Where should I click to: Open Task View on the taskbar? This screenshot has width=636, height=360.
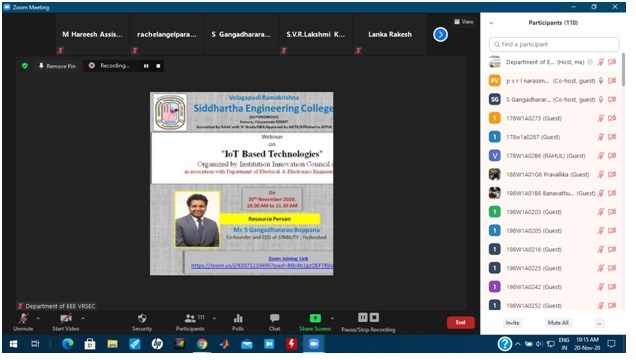[x=35, y=344]
